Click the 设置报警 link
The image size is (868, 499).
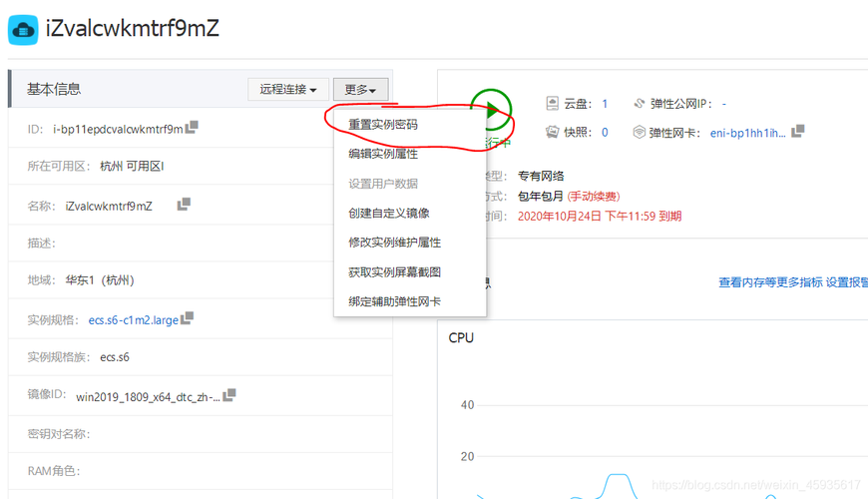coord(847,282)
